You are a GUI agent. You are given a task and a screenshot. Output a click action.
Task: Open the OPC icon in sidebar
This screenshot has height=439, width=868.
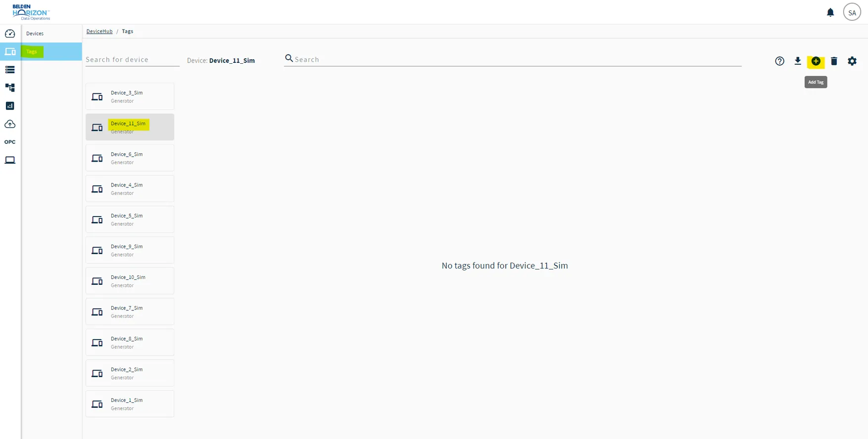pos(10,142)
